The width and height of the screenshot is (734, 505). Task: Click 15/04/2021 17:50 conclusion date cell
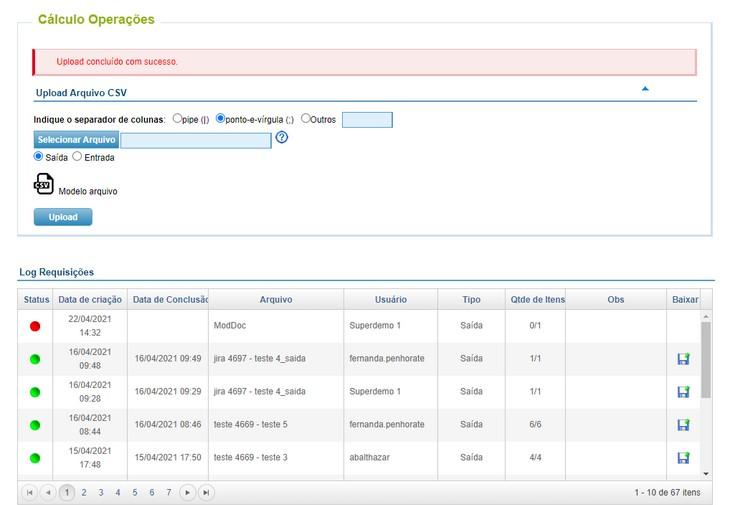point(168,457)
